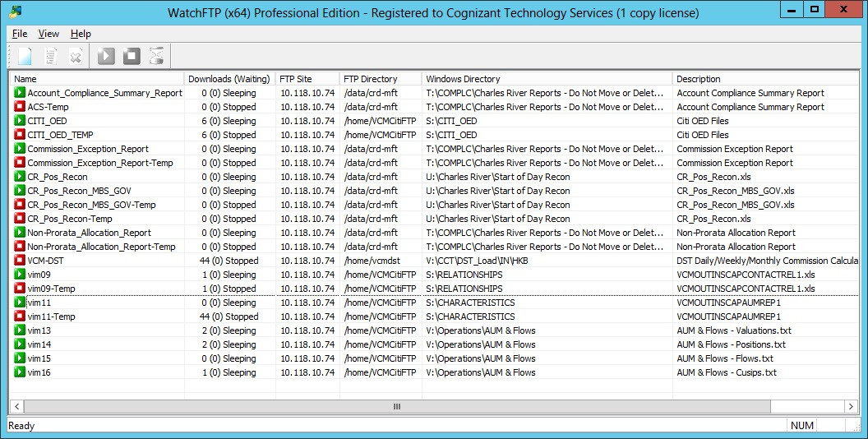868x439 pixels.
Task: Click red stopped icon of vim09-Temp
Action: click(x=20, y=289)
